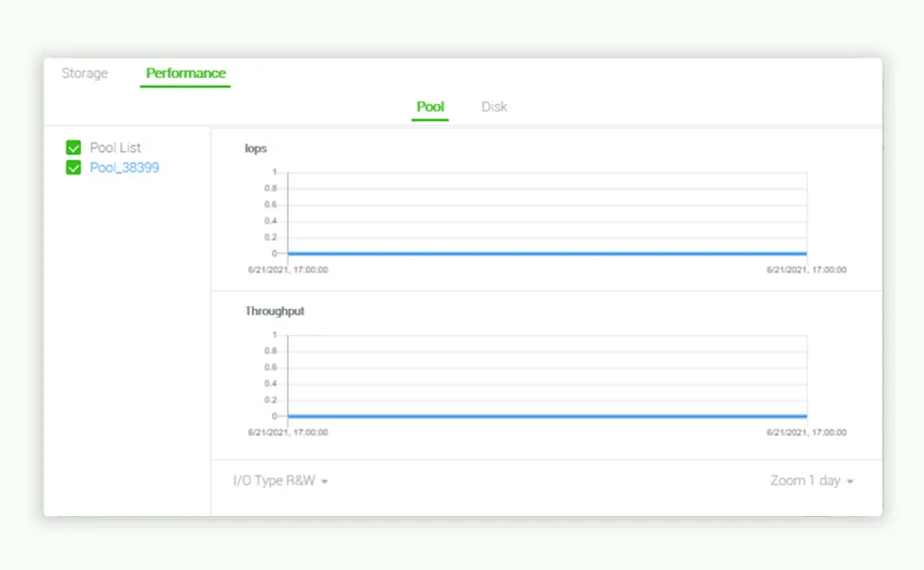The height and width of the screenshot is (570, 924).
Task: Open the Pool_38399 link
Action: point(124,168)
